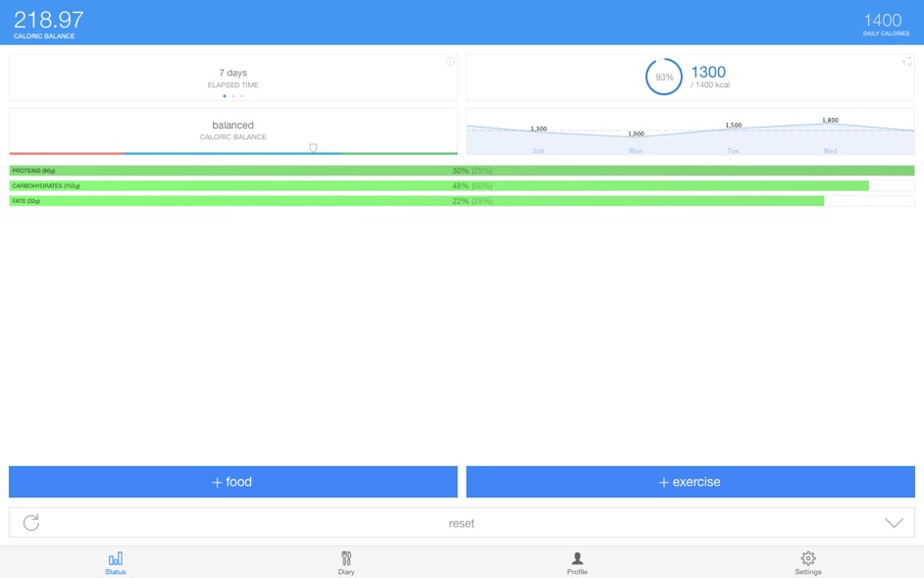
Task: Click the 93% circular progress ring
Action: tap(664, 77)
